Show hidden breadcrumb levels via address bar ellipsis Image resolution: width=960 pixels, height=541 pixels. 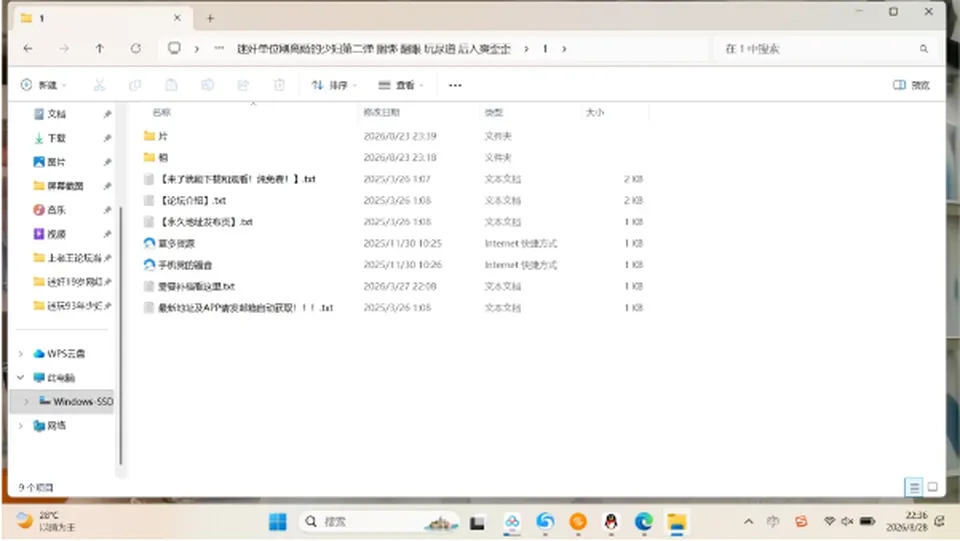point(219,48)
